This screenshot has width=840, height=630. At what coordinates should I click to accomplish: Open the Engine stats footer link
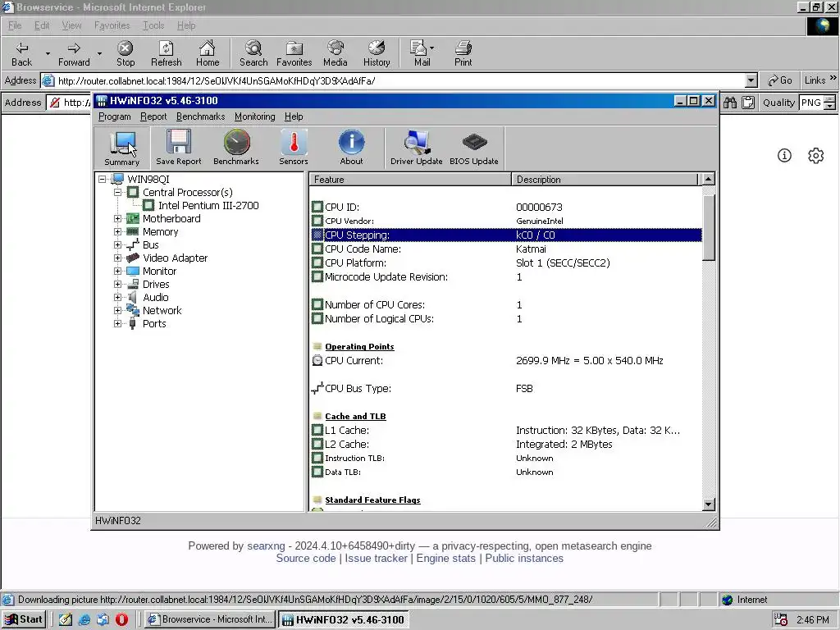coord(445,558)
